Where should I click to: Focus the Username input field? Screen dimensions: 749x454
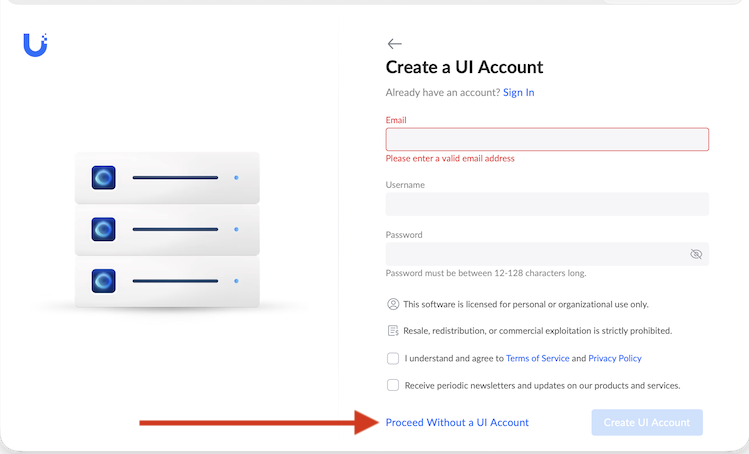point(547,204)
